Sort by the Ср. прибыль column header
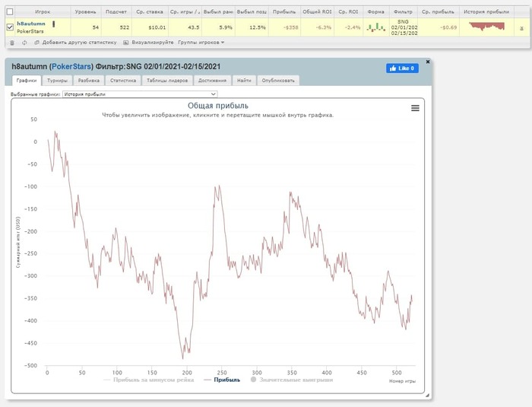The height and width of the screenshot is (407, 532). pyautogui.click(x=438, y=12)
